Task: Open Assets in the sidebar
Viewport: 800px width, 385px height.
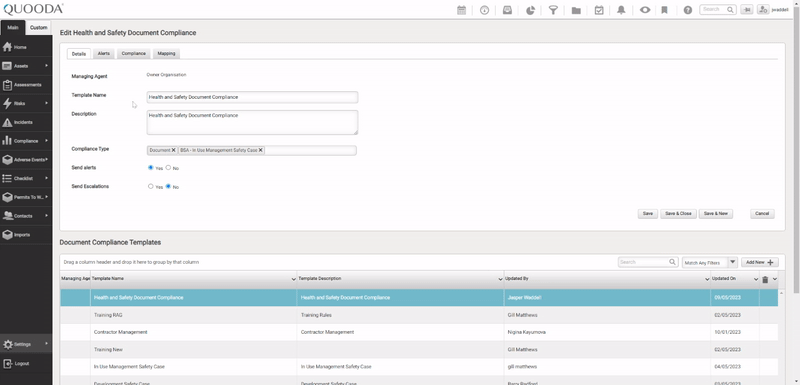Action: coord(26,66)
